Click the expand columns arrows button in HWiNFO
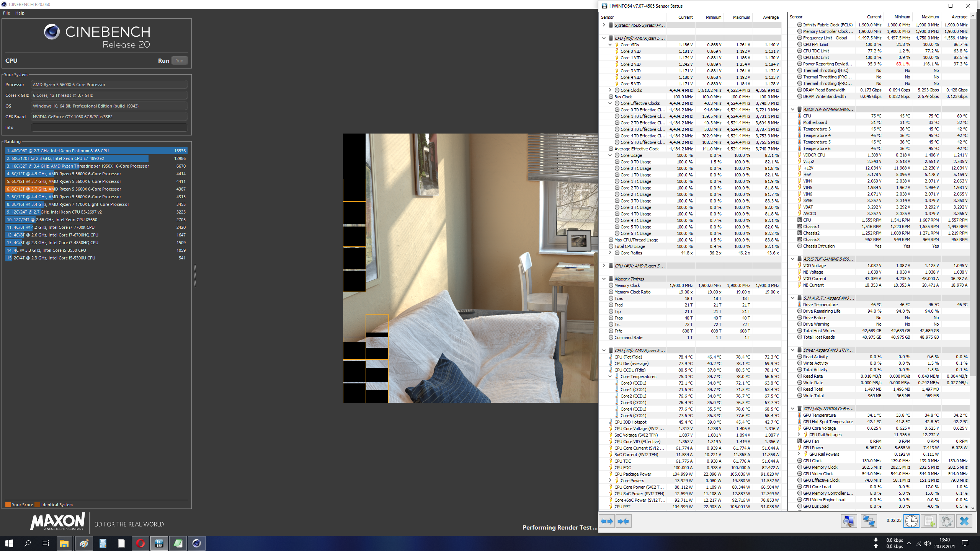980x551 pixels. pos(607,521)
